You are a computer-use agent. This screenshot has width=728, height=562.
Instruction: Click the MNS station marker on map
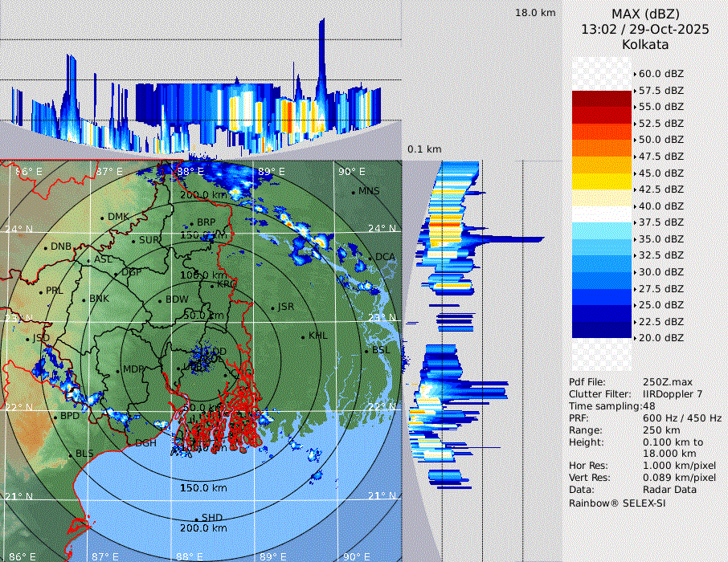(354, 192)
